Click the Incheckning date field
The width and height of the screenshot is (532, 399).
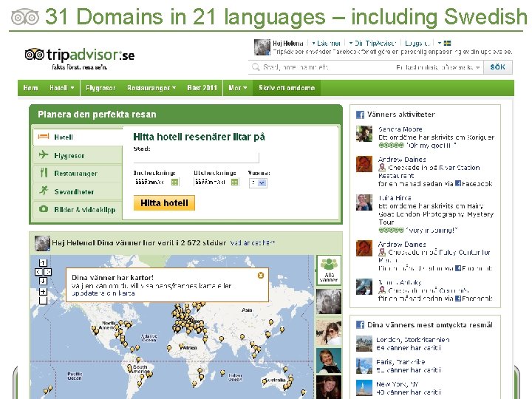pos(151,183)
